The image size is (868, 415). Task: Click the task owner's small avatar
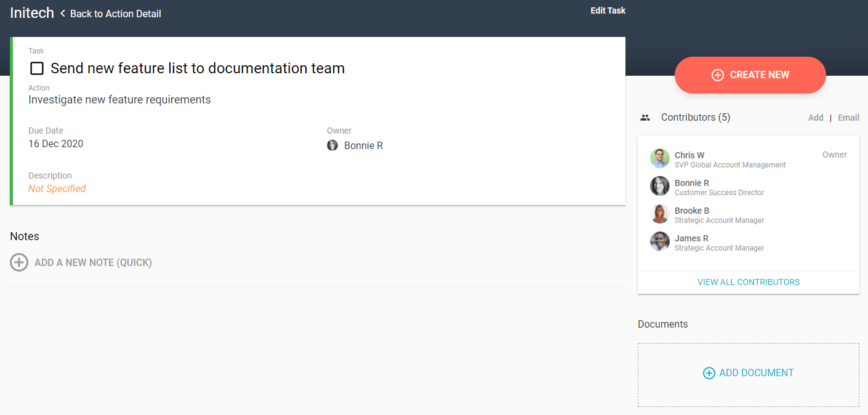tap(332, 146)
